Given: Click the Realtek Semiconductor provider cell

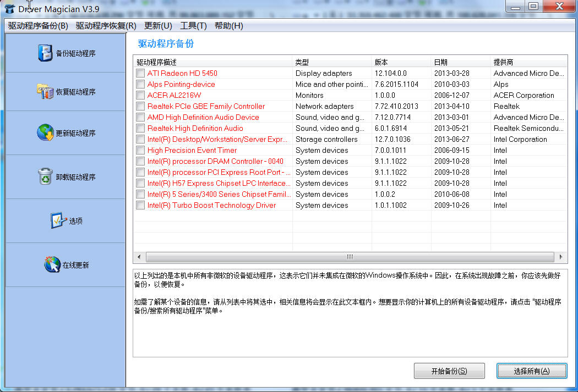Looking at the screenshot, I should tap(528, 129).
